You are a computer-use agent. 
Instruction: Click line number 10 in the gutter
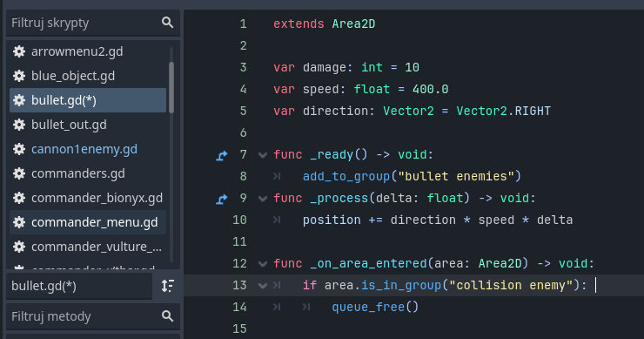(240, 220)
